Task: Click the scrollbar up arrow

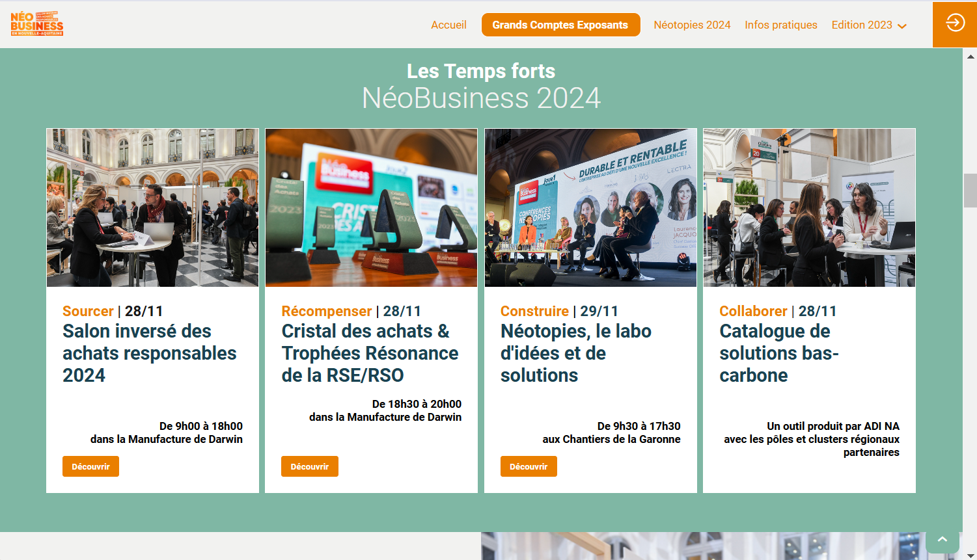Action: coord(970,57)
